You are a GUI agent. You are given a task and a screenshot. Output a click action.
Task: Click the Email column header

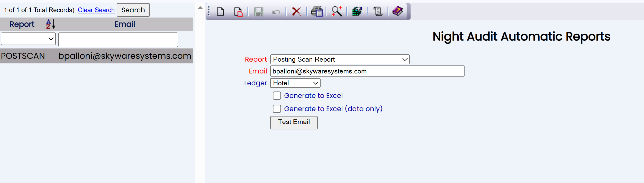tap(125, 24)
